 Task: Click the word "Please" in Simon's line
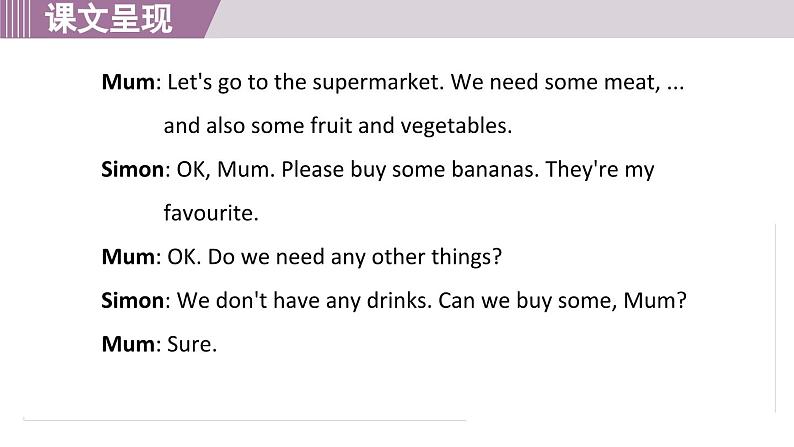312,170
